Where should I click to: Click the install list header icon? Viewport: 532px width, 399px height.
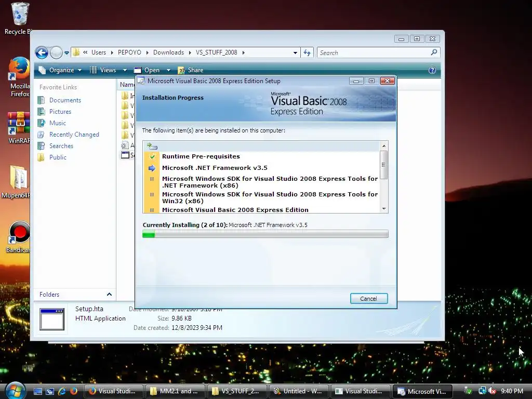(152, 146)
